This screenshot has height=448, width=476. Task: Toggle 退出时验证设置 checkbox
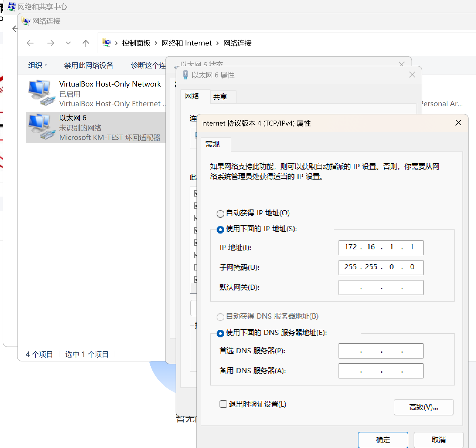(x=223, y=404)
